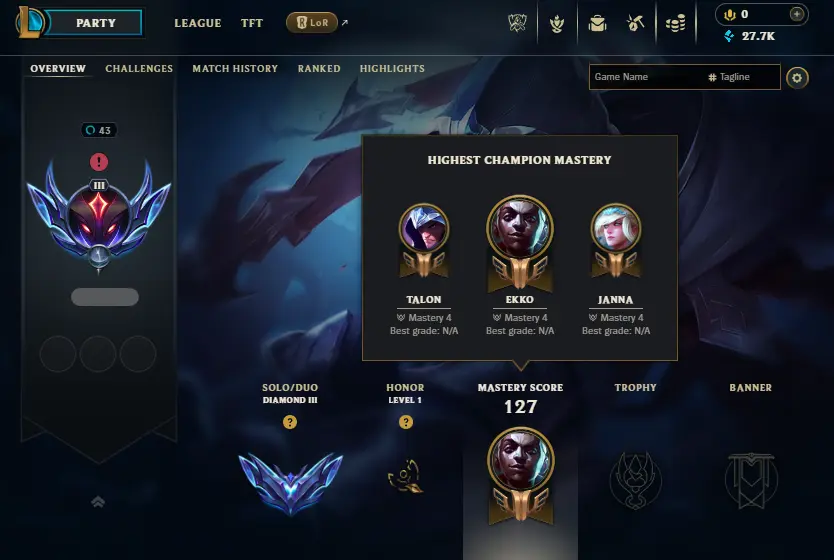The image size is (834, 560).
Task: Click the Talon champion mastery portrait
Action: point(424,229)
